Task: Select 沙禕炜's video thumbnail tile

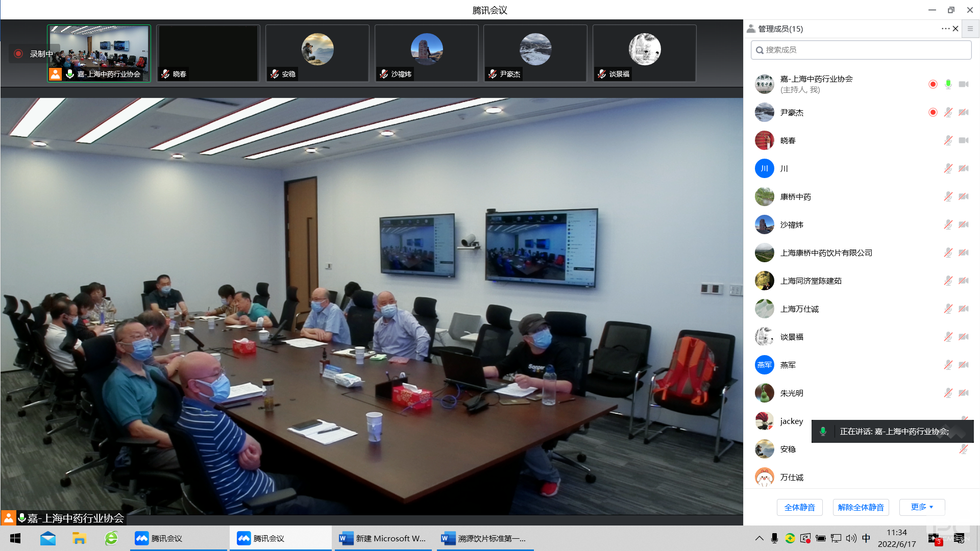Action: [426, 53]
